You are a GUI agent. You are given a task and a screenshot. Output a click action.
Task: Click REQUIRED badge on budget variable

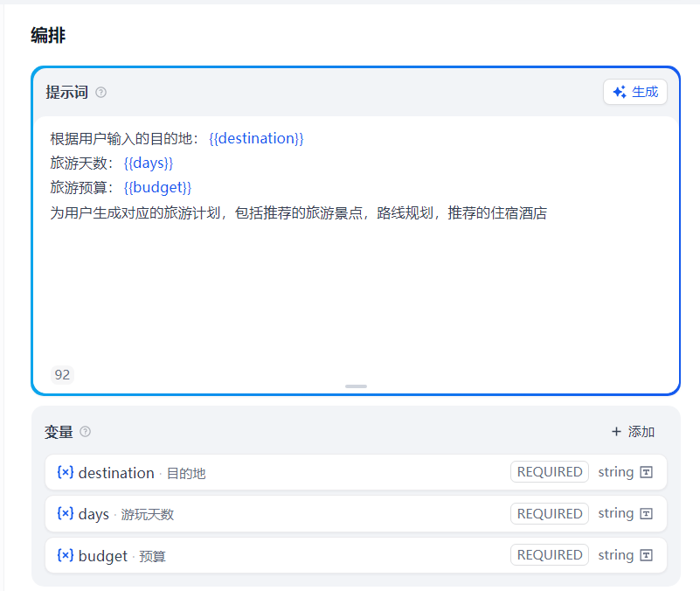[549, 555]
